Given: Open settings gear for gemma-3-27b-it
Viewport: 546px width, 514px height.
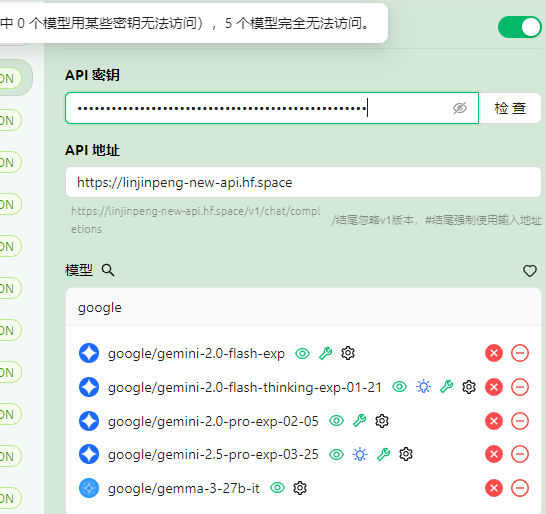Looking at the screenshot, I should (300, 488).
